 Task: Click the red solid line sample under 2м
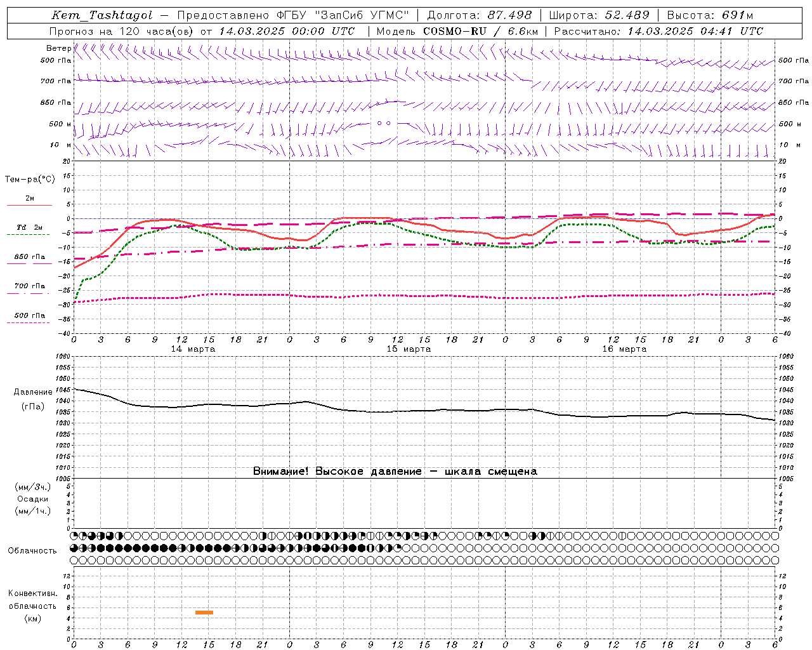coord(29,205)
